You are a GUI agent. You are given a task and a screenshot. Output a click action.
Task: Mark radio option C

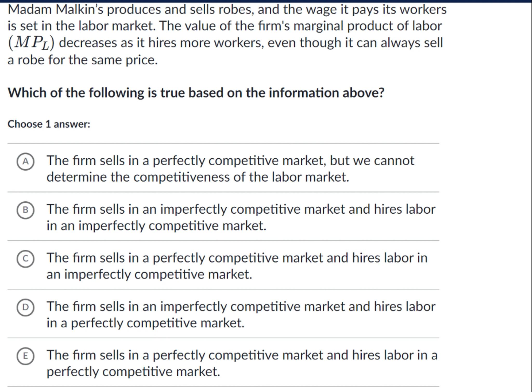(x=25, y=259)
